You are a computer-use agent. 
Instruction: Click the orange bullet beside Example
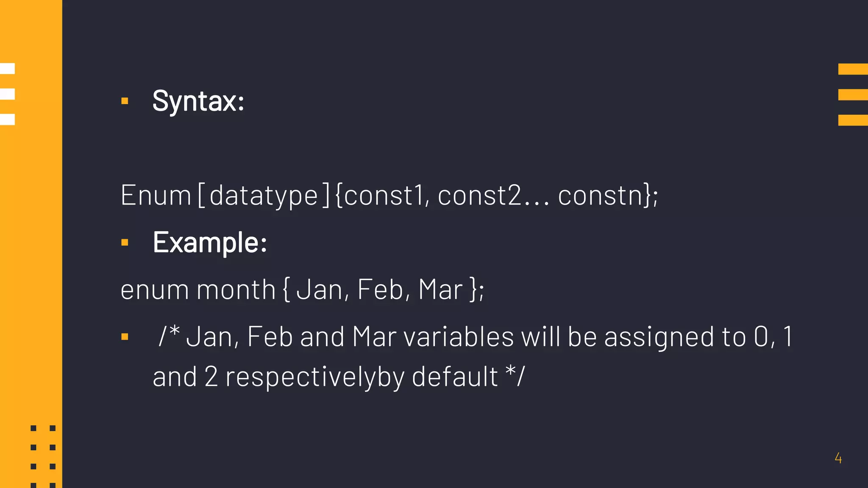coord(125,242)
